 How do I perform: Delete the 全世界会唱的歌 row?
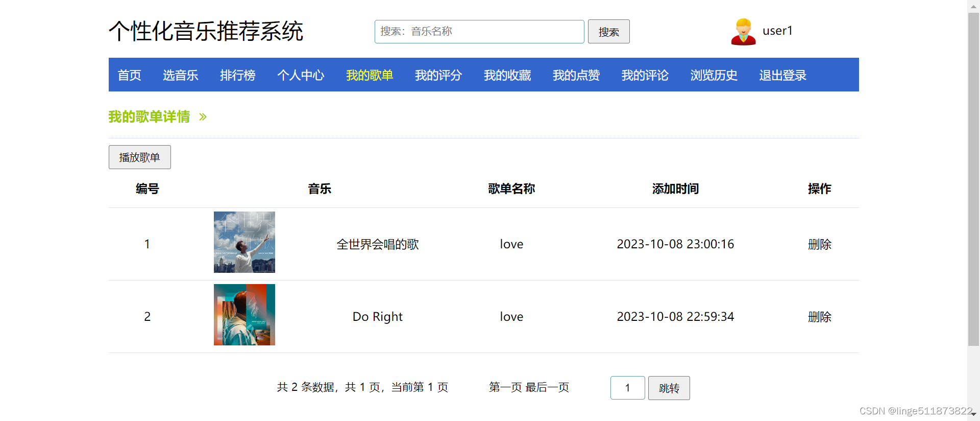tap(820, 244)
